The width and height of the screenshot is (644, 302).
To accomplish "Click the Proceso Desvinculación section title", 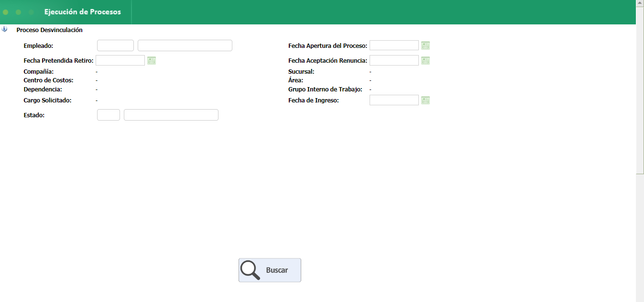I will click(49, 30).
